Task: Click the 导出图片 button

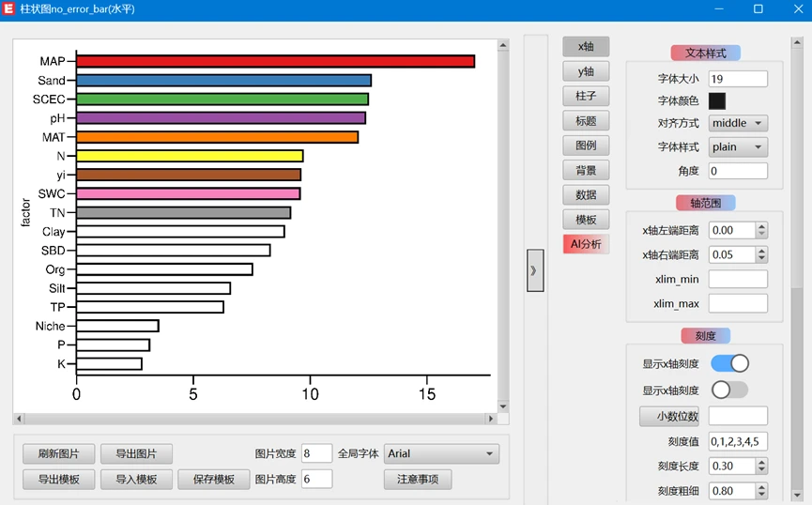Action: (x=136, y=454)
